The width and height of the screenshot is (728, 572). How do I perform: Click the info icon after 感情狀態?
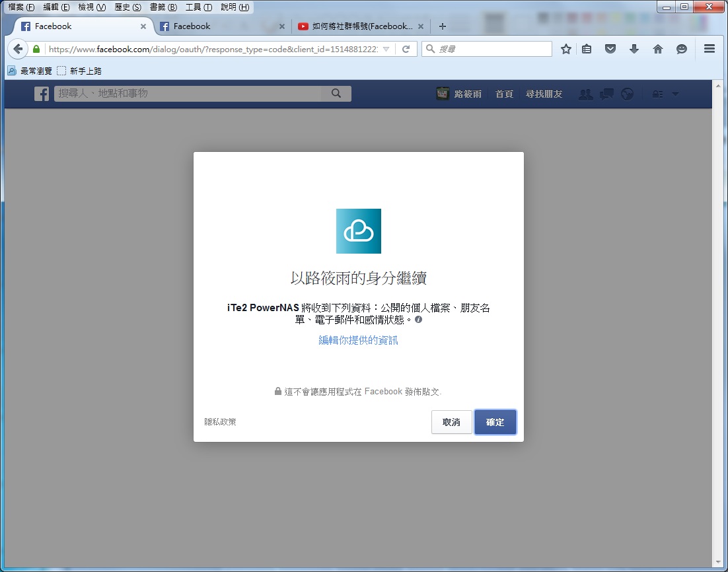pyautogui.click(x=418, y=320)
